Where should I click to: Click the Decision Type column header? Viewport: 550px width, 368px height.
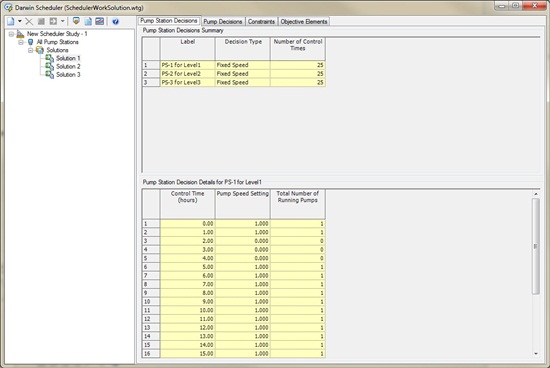[243, 49]
